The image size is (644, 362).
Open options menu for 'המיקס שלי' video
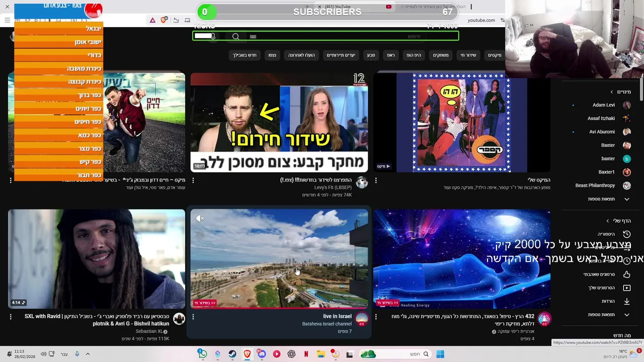coord(376,180)
